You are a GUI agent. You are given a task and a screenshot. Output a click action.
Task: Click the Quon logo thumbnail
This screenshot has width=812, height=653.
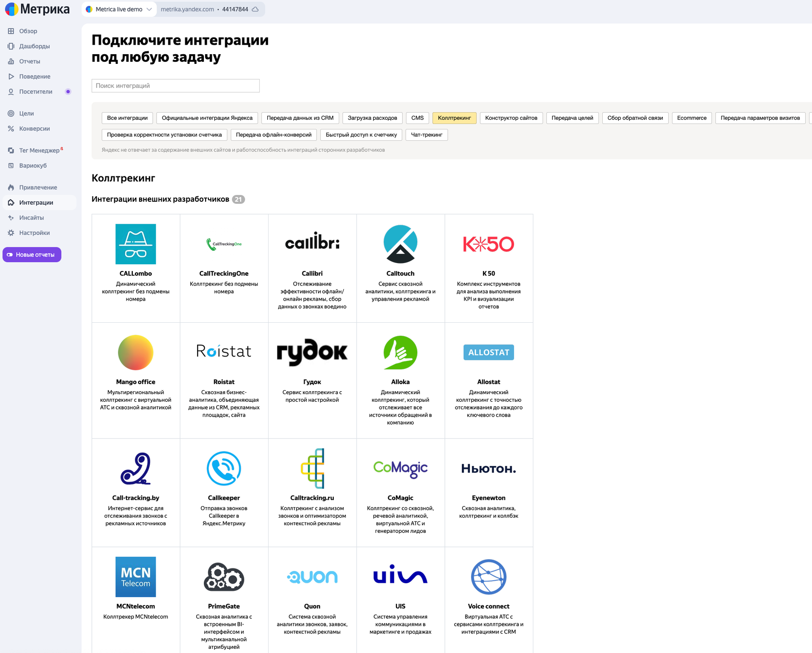point(312,577)
